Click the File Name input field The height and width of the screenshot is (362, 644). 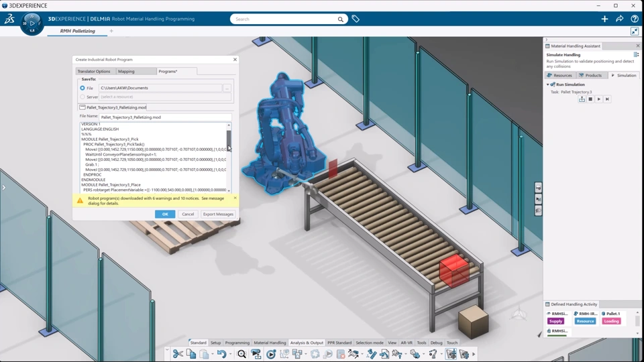(x=165, y=117)
